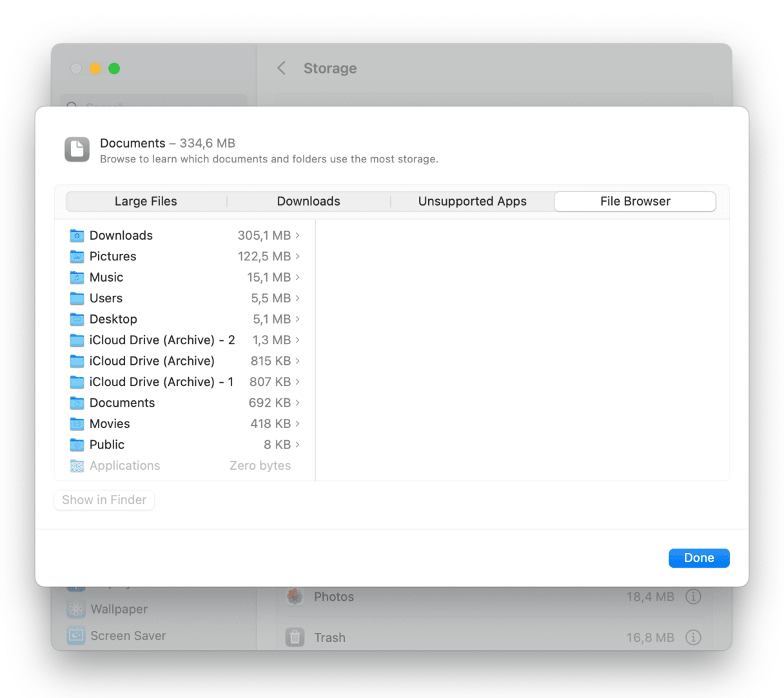Expand the Users folder chevron
The height and width of the screenshot is (698, 784).
(x=297, y=298)
